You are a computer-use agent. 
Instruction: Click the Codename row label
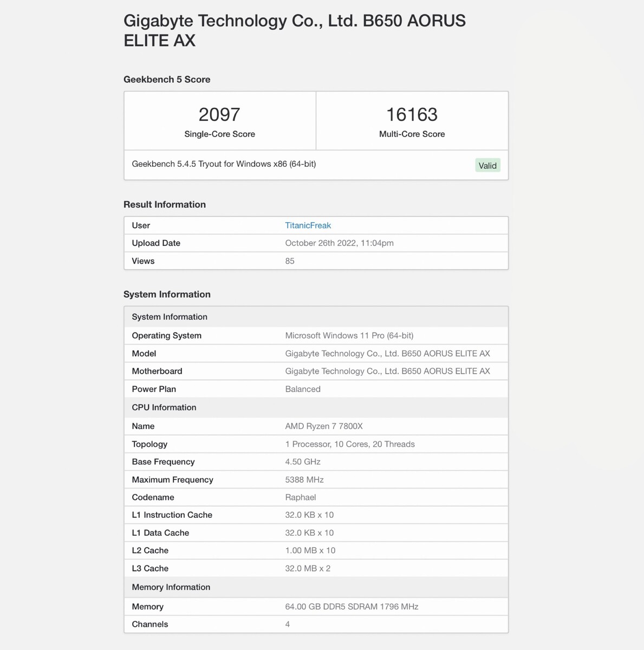pyautogui.click(x=153, y=497)
